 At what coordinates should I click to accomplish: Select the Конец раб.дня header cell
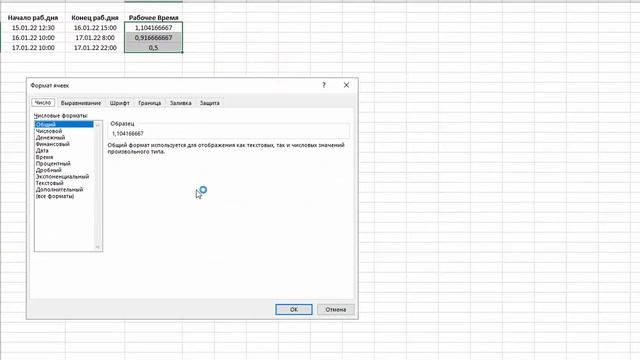pos(95,18)
